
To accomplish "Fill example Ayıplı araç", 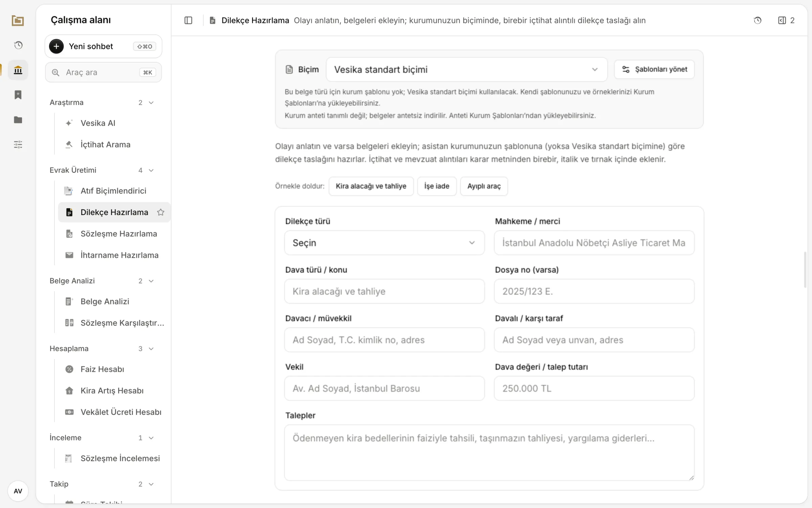I will 484,186.
